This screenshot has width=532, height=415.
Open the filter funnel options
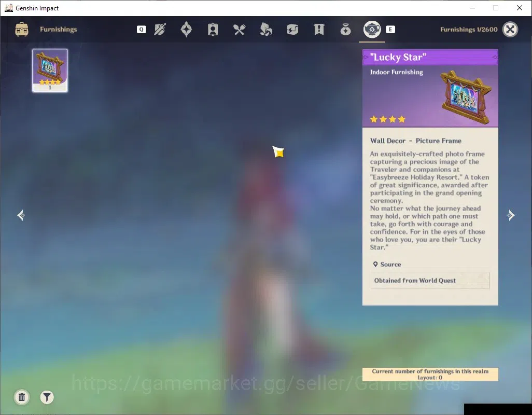click(x=47, y=397)
